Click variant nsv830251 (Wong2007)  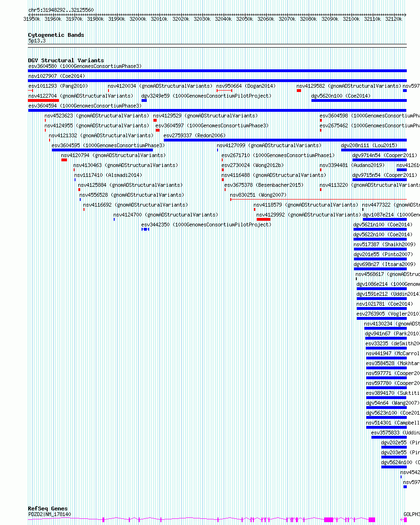[258, 195]
